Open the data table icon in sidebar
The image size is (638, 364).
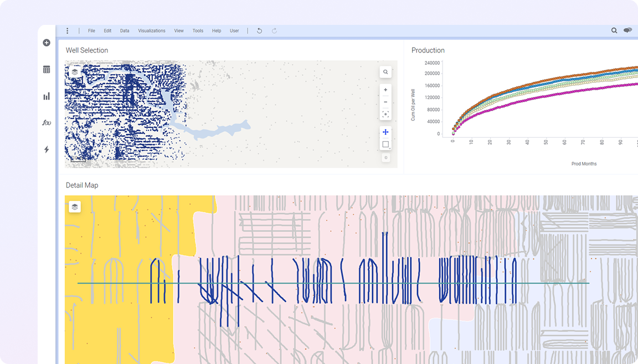[x=47, y=70]
